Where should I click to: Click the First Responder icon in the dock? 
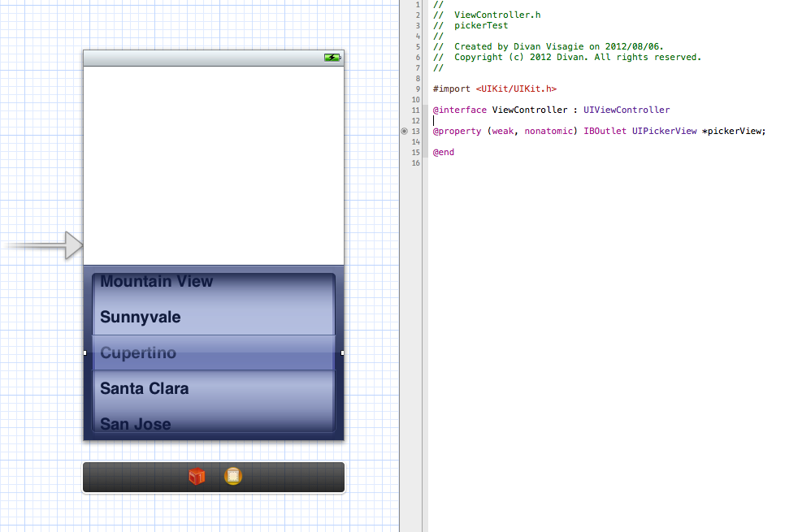point(232,477)
